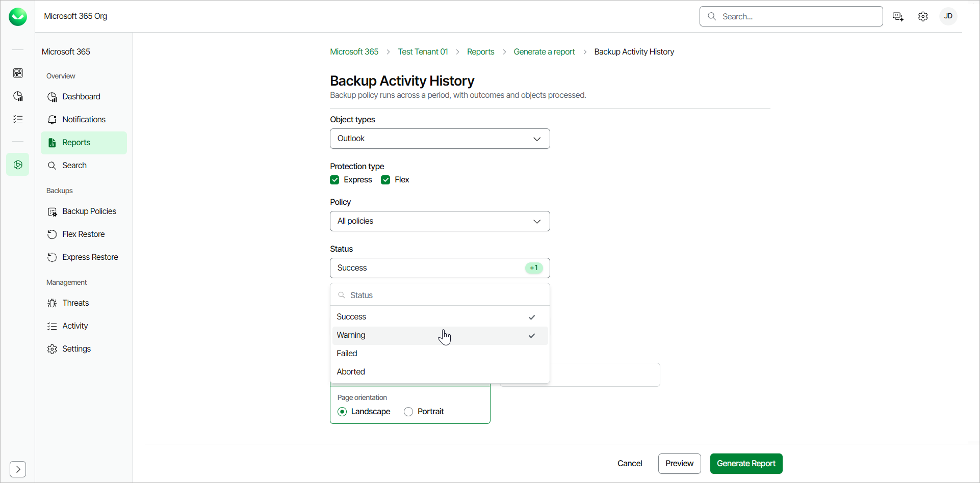
Task: Focus the top Search field
Action: pos(791,16)
